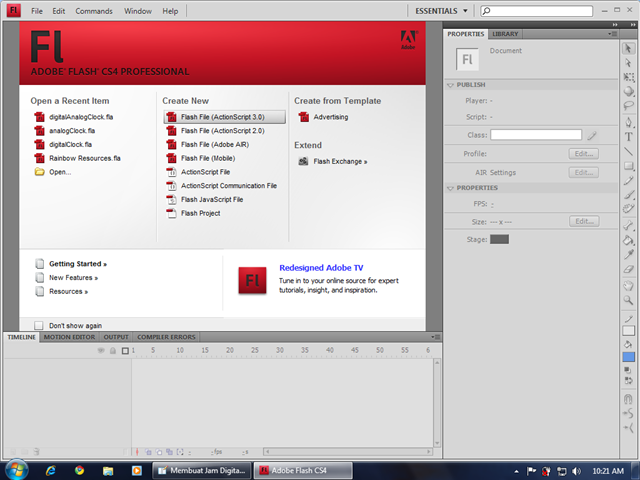
Task: Click the Flash File (ActionScript 3.0) icon
Action: pos(170,117)
